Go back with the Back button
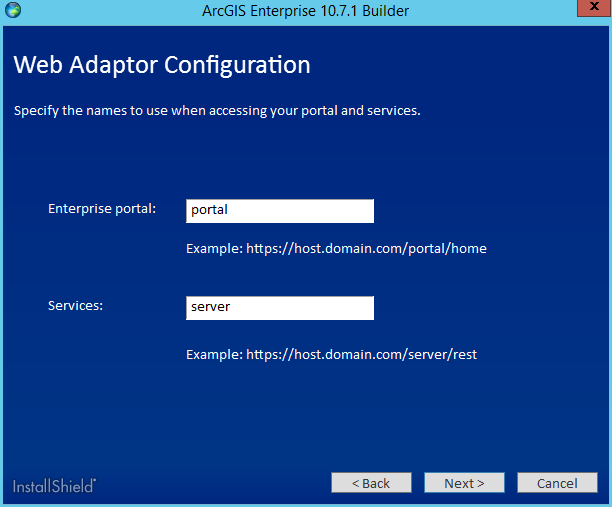Viewport: 612px width, 507px height. tap(371, 483)
